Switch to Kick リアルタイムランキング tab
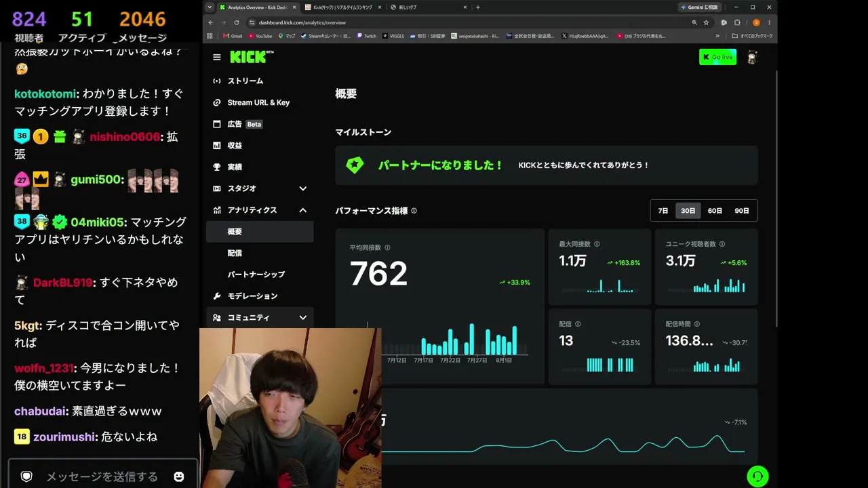868x488 pixels. coord(343,7)
